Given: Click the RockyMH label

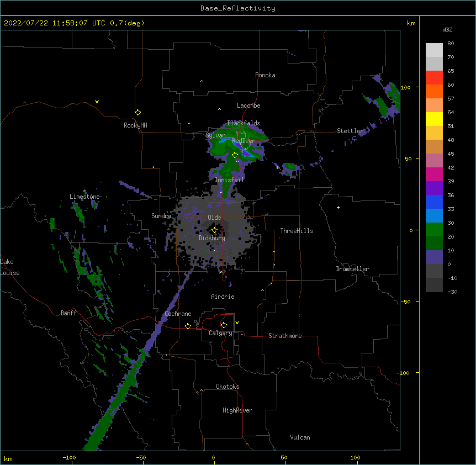Looking at the screenshot, I should 135,125.
